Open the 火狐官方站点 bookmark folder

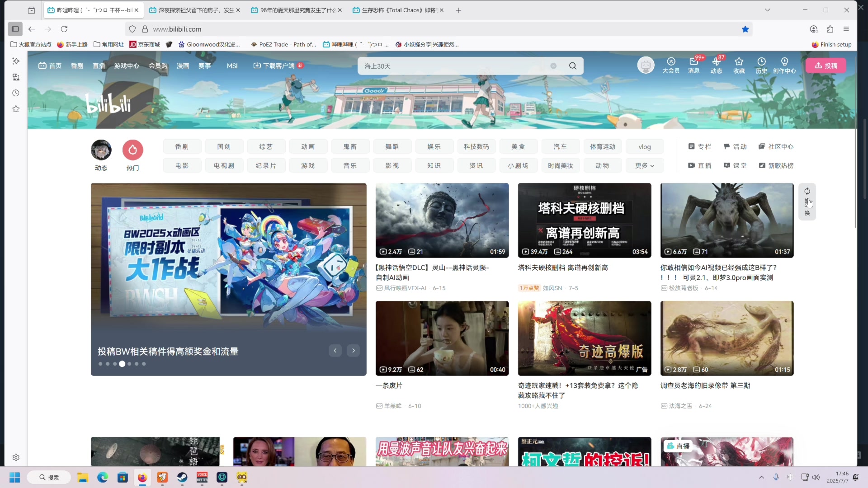click(31, 44)
